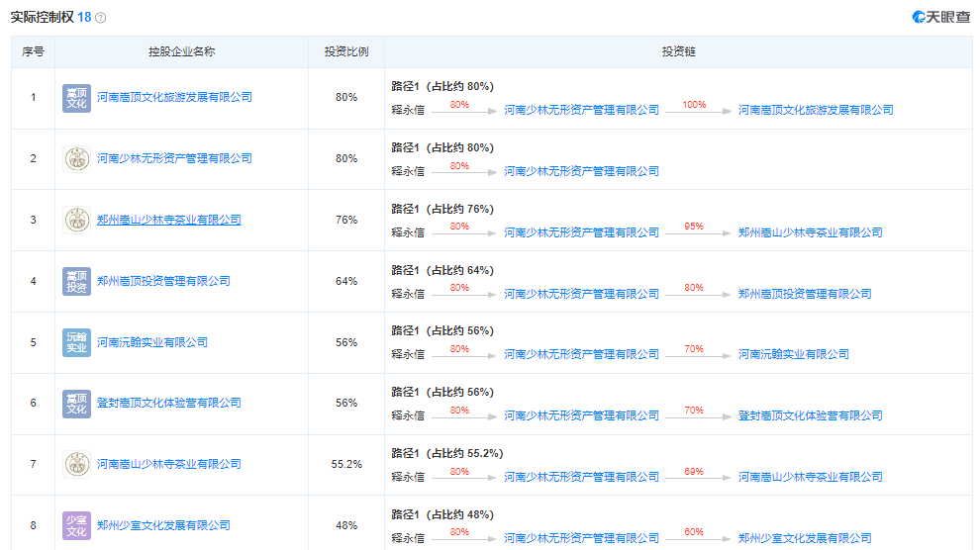Click 释永信 in row 1's investment chain
980x550 pixels.
[x=408, y=110]
